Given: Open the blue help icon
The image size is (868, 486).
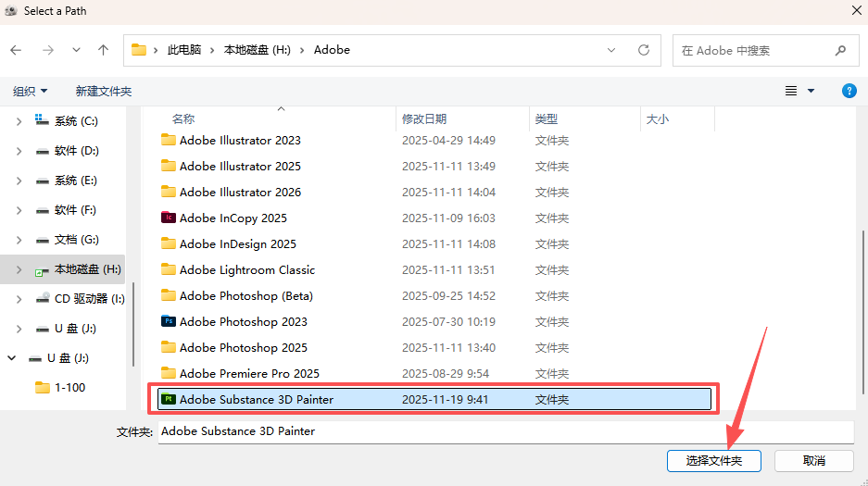Looking at the screenshot, I should click(849, 91).
